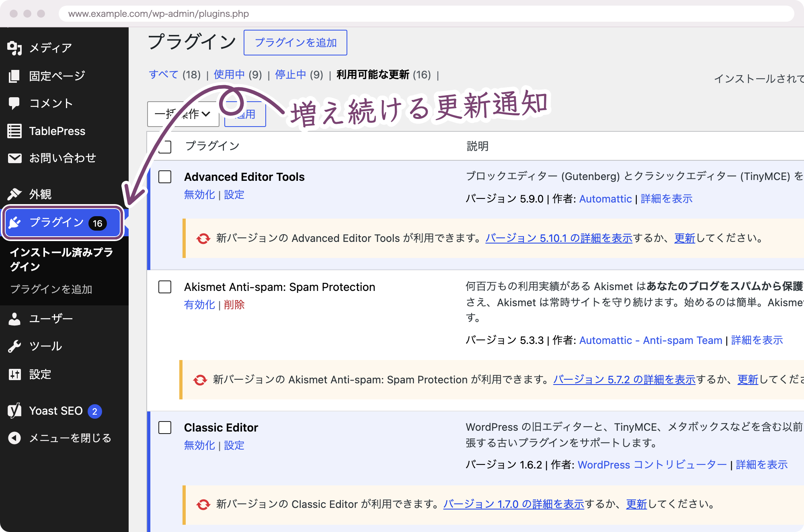Click the Tools (ツール) wrench icon
This screenshot has width=804, height=532.
14,346
